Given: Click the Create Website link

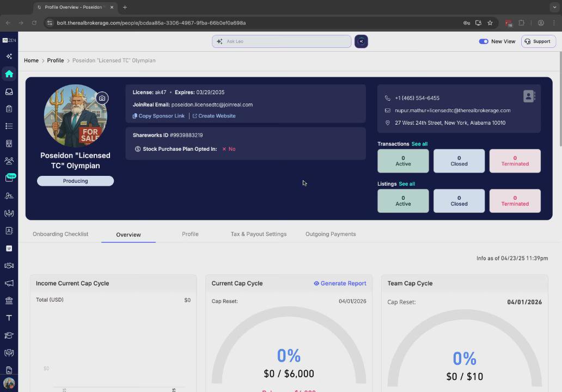Looking at the screenshot, I should click(x=214, y=116).
